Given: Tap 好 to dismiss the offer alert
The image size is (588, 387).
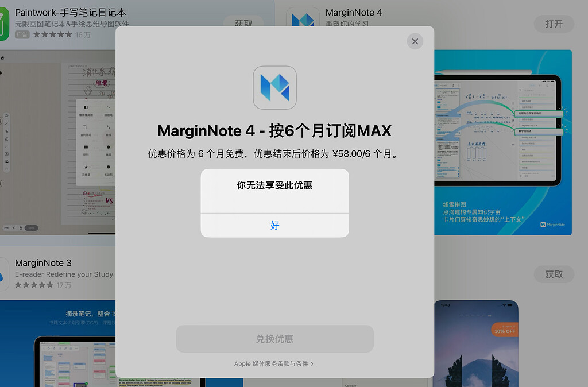Looking at the screenshot, I should 274,226.
